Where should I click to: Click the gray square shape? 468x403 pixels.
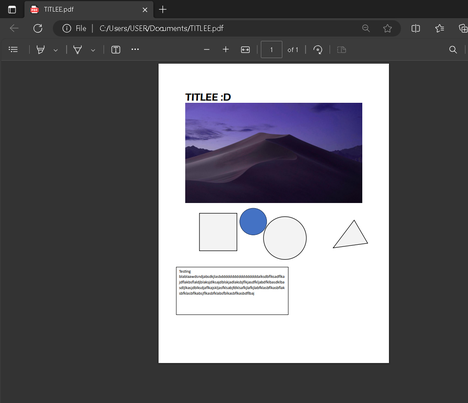tap(218, 232)
